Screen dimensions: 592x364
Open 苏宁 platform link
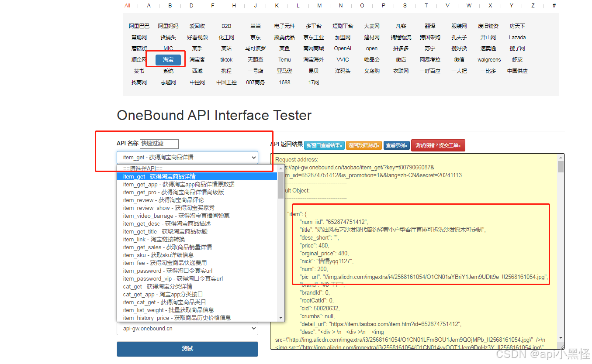pyautogui.click(x=430, y=48)
